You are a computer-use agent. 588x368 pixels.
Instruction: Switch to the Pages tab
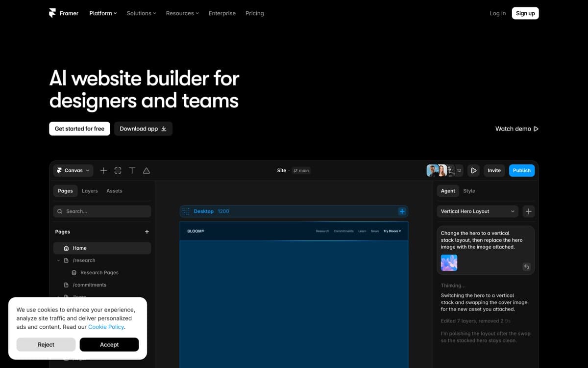click(65, 191)
